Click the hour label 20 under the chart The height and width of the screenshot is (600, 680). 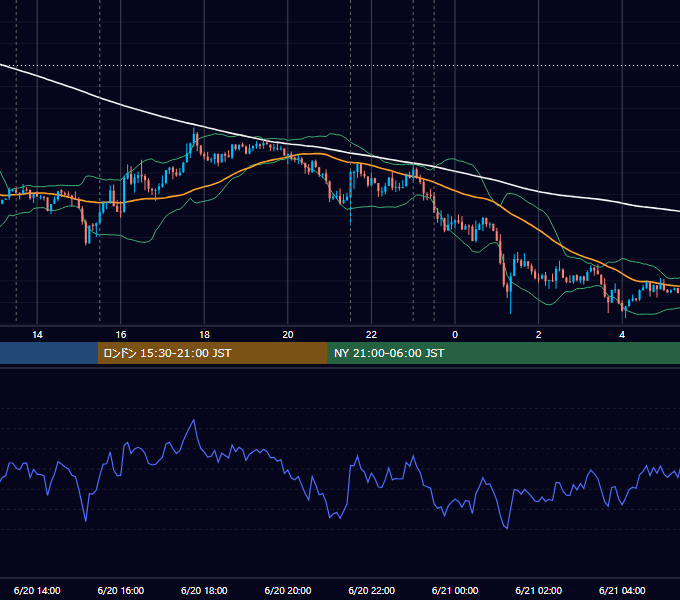click(x=288, y=335)
